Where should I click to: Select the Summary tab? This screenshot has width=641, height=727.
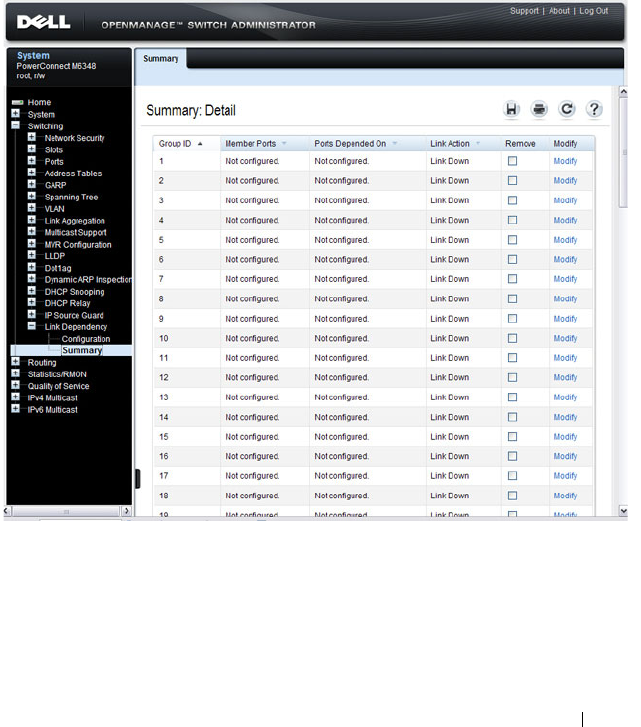coord(161,58)
